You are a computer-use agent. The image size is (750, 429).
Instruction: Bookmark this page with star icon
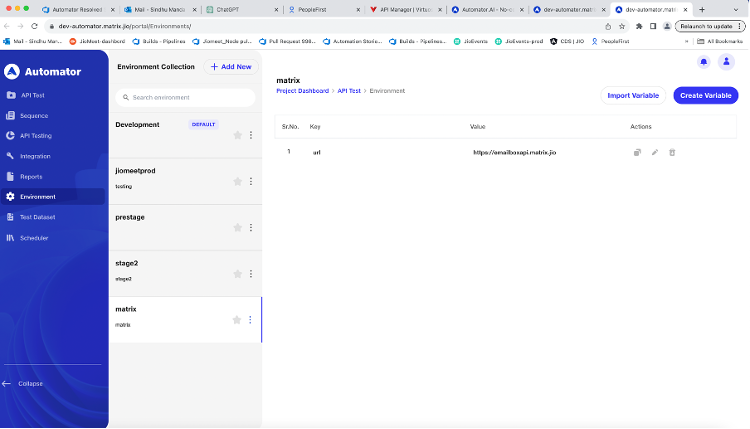622,26
